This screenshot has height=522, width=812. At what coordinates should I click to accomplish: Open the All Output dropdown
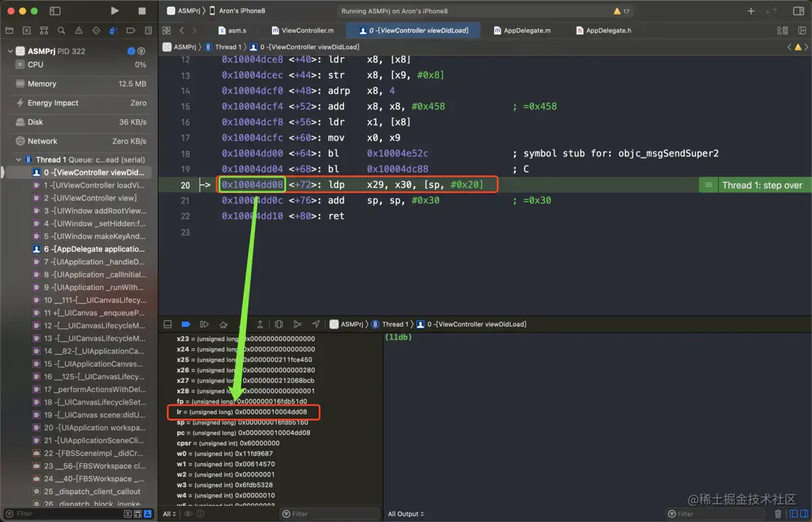coord(406,514)
